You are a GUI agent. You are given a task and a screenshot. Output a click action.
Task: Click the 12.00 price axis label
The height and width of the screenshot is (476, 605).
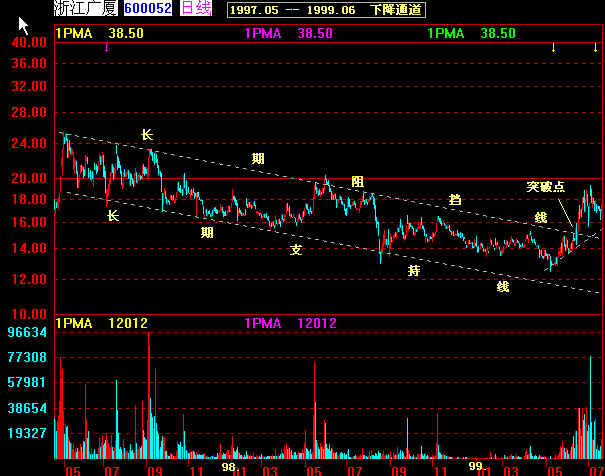[29, 279]
